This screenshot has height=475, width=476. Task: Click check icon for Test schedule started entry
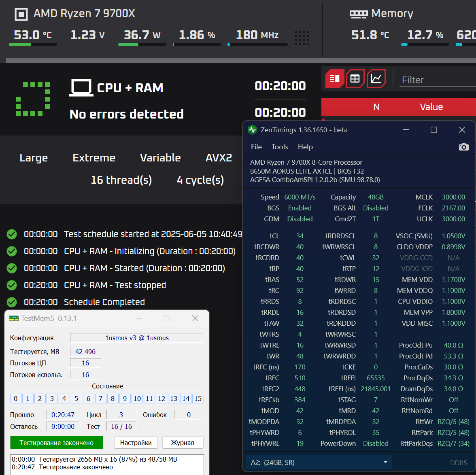pos(12,234)
